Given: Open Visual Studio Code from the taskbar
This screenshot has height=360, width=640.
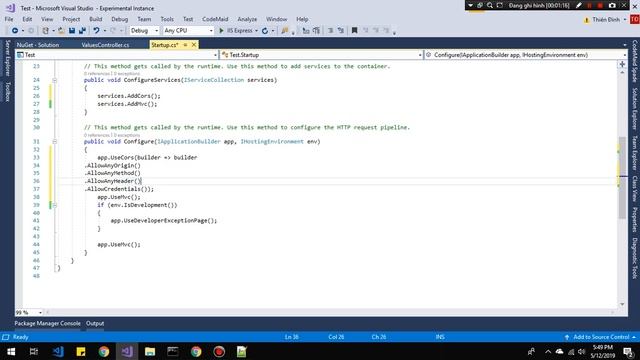Looking at the screenshot, I should click(58, 351).
